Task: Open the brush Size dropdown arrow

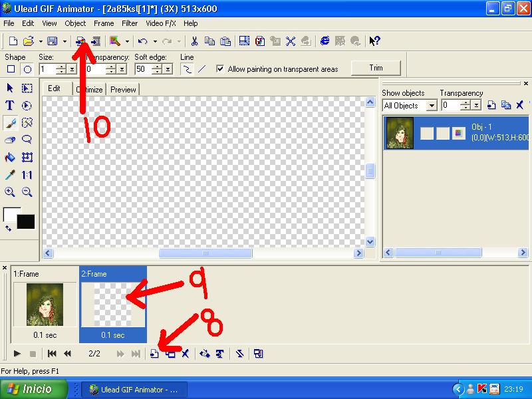Action: coord(72,69)
